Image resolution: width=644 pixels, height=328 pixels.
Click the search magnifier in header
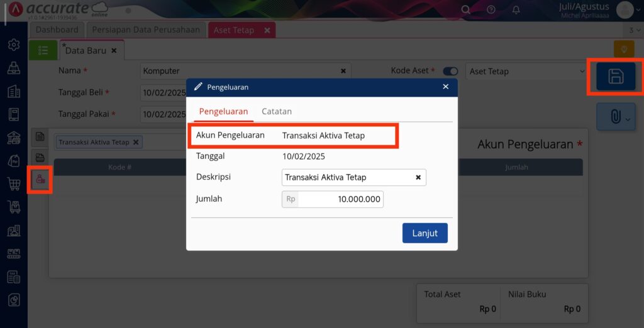pyautogui.click(x=466, y=9)
